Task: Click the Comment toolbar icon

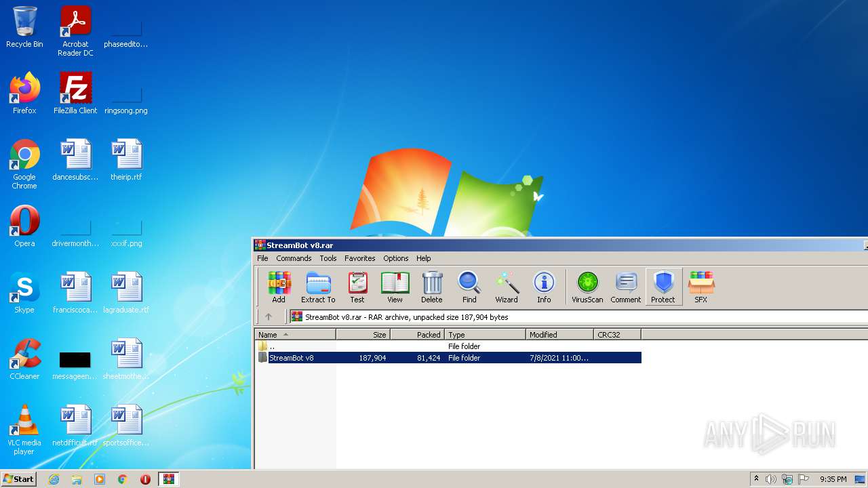Action: pyautogui.click(x=625, y=287)
